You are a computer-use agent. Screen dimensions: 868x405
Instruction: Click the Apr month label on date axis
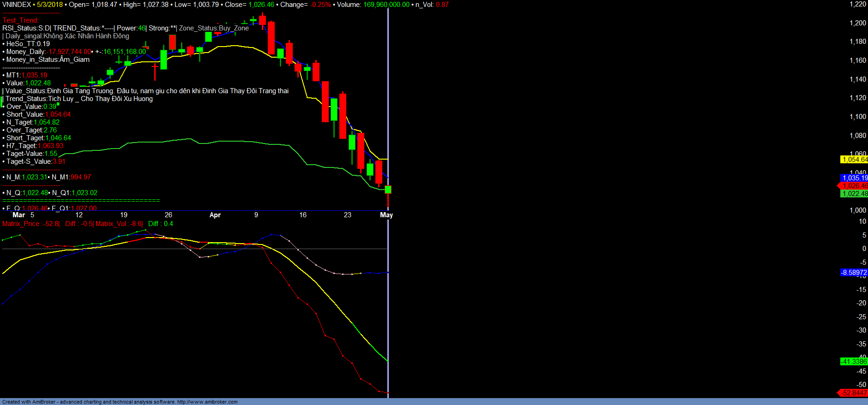point(215,215)
